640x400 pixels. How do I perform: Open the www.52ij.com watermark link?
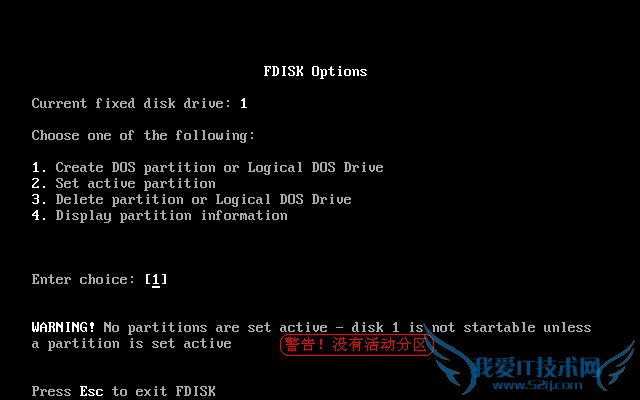(x=537, y=385)
